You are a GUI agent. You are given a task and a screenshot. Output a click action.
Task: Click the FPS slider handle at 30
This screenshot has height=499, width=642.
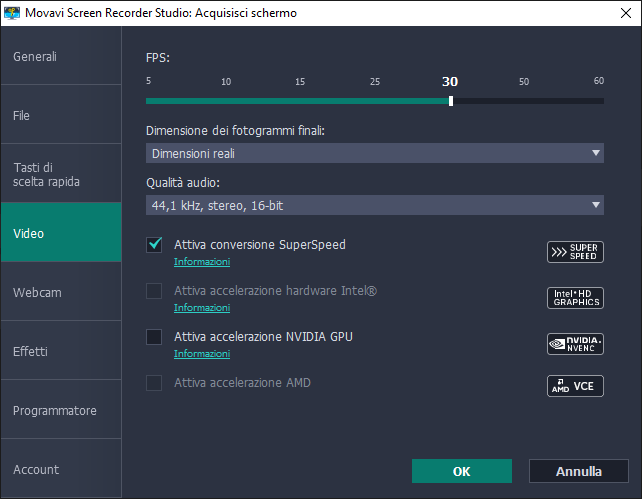tap(451, 100)
